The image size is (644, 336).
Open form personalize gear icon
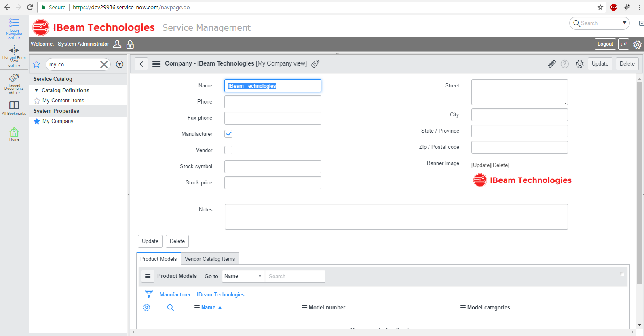580,64
